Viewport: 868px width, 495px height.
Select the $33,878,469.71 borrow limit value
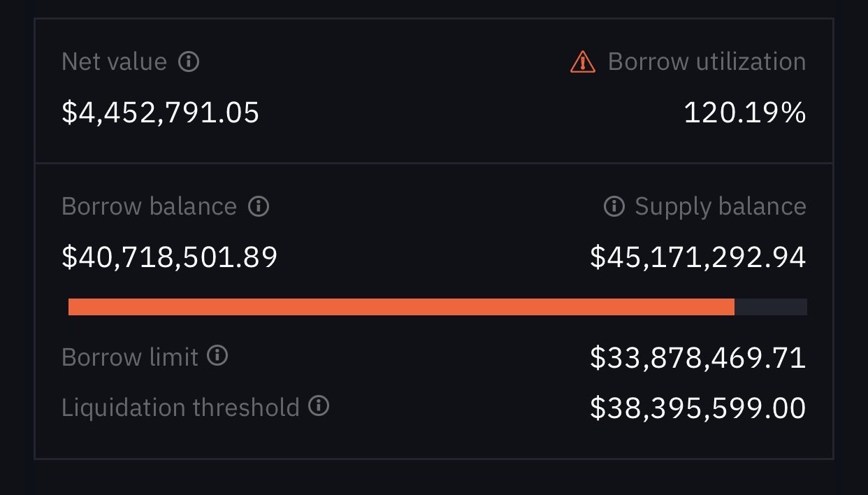pyautogui.click(x=697, y=358)
